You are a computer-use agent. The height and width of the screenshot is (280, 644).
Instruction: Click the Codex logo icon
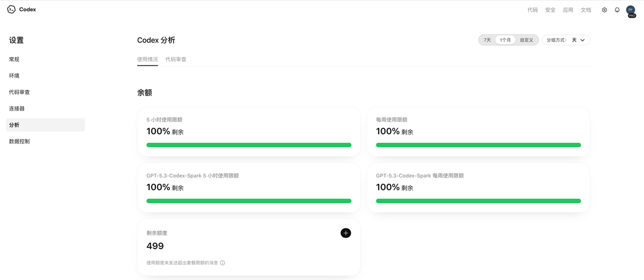click(x=11, y=9)
